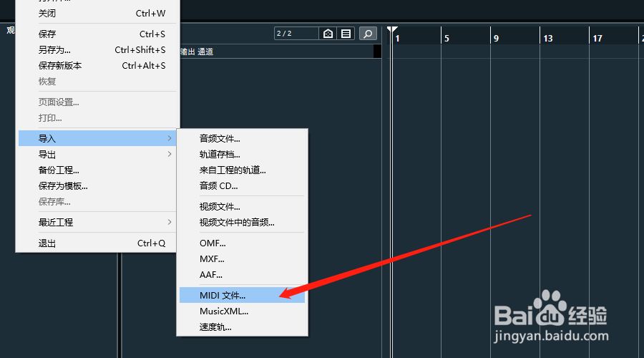
Task: Click ruler at bar 13
Action: 548,38
